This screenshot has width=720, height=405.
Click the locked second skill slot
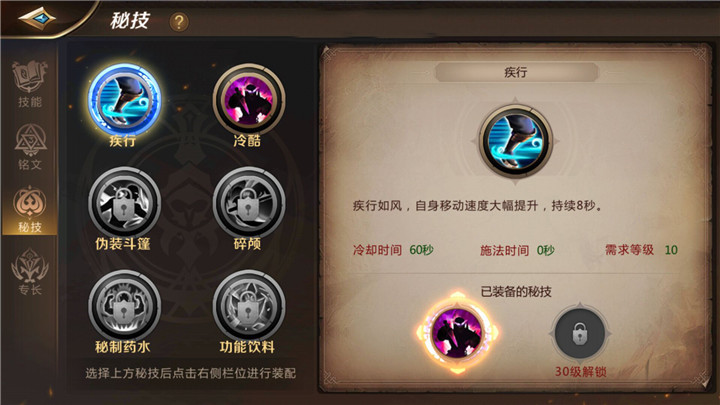click(x=580, y=333)
